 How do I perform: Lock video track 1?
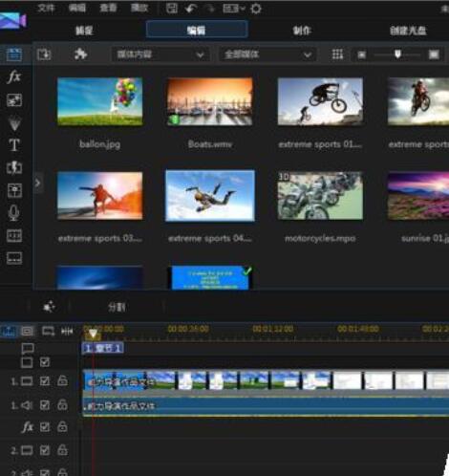coord(62,380)
